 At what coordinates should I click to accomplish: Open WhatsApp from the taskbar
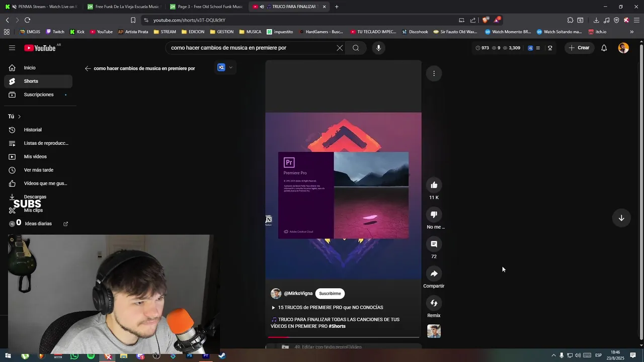pos(74,356)
